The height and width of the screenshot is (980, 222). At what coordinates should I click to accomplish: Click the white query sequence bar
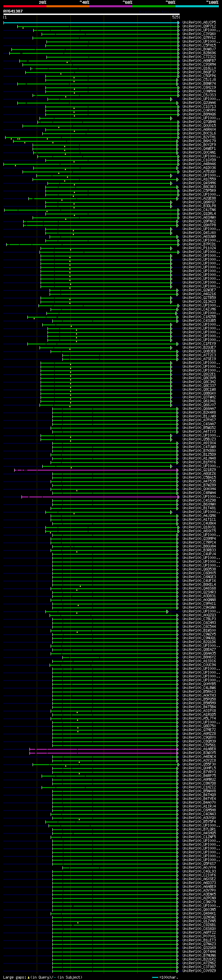pos(92,15)
